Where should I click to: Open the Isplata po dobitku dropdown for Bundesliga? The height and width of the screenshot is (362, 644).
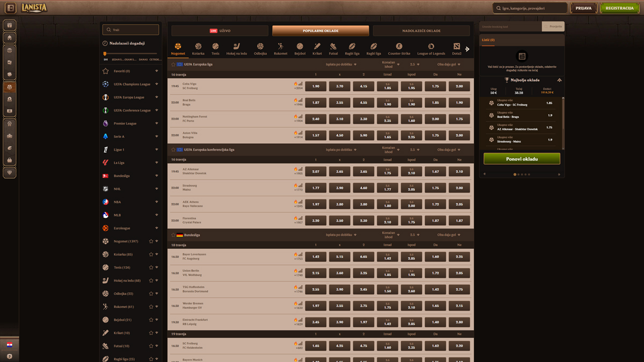pos(341,235)
